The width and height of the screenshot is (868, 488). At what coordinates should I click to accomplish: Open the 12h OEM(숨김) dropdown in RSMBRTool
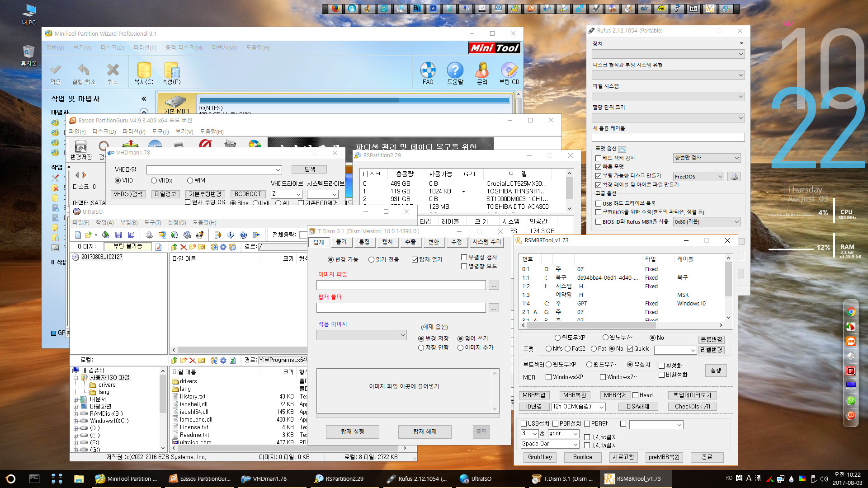[578, 406]
